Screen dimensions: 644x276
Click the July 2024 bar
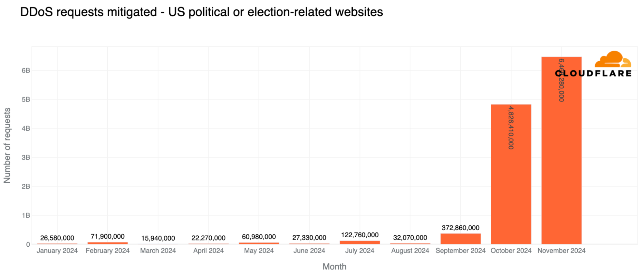click(360, 242)
